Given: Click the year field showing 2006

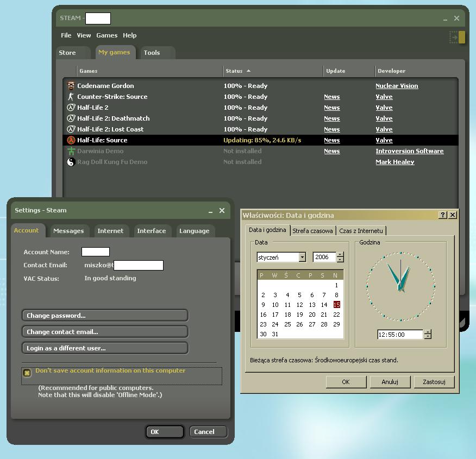Looking at the screenshot, I should (325, 257).
